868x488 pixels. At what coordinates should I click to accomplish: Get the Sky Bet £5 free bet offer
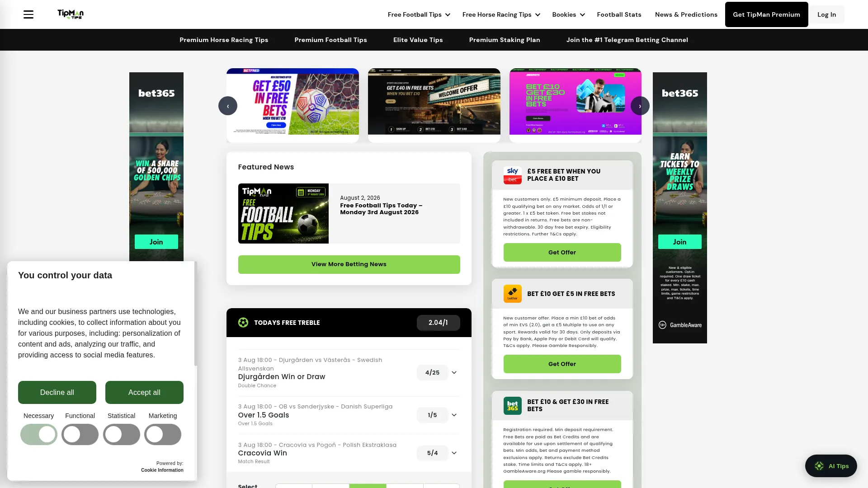pos(562,253)
